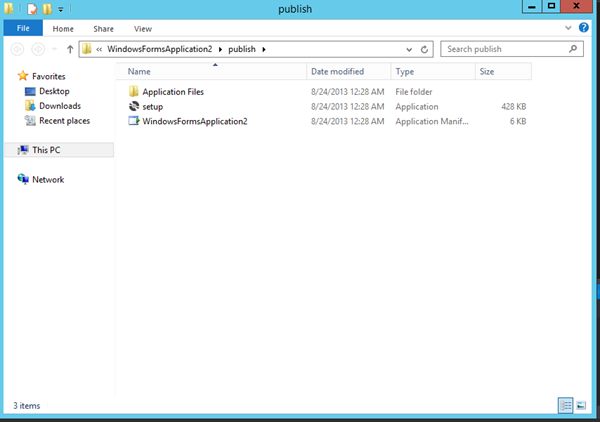600x422 pixels.
Task: Switch to the View ribbon tab
Action: pos(143,29)
